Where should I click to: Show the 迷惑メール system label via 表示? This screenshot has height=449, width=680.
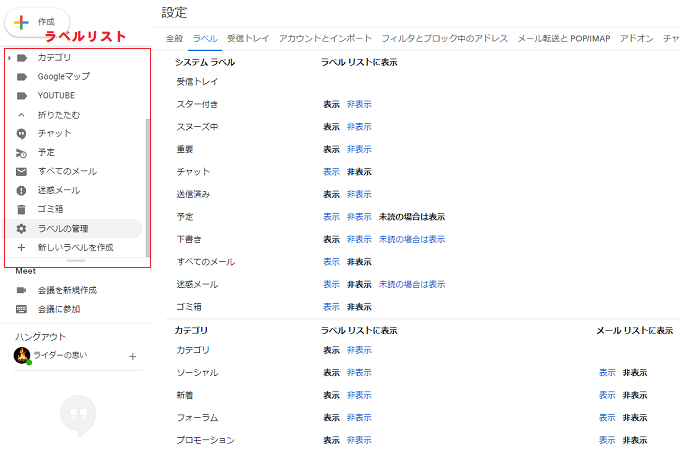[331, 285]
